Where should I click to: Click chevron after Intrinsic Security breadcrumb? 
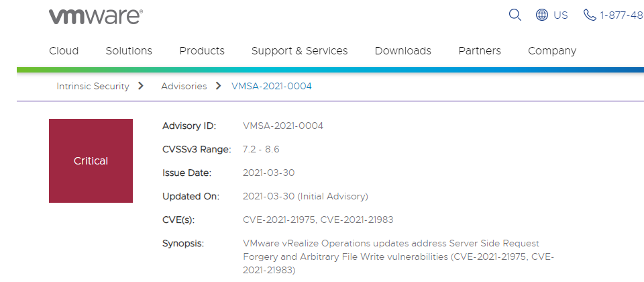[142, 86]
